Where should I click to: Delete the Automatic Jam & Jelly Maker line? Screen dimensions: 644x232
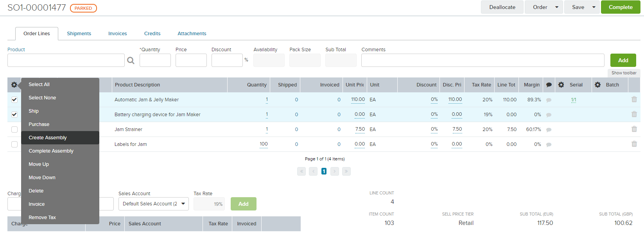(634, 99)
